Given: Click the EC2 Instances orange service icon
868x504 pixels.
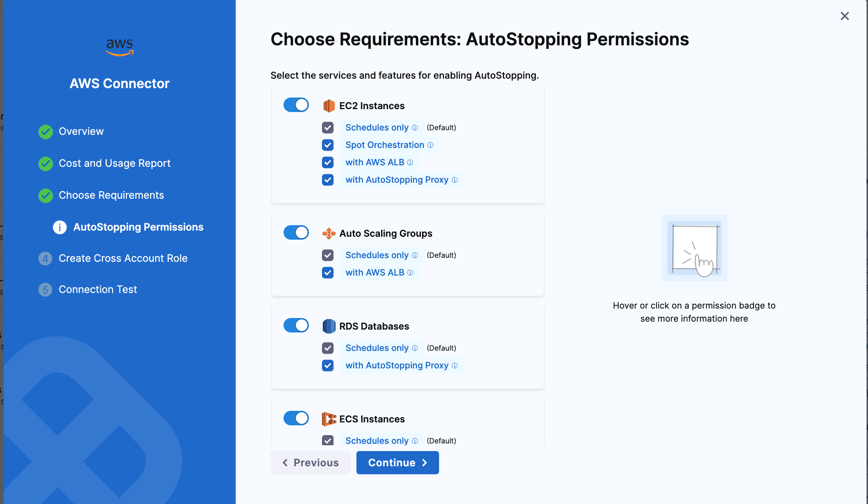Looking at the screenshot, I should pos(328,106).
